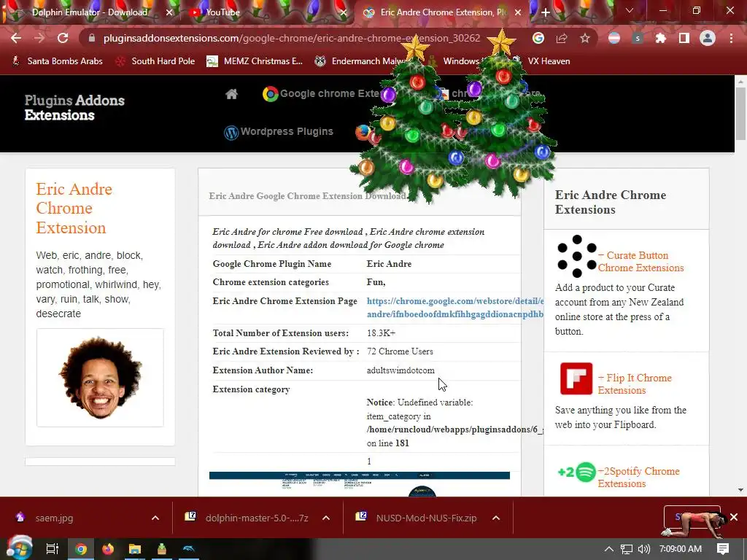Open Chrome's three-dot menu
This screenshot has height=560, width=747.
coord(731,38)
